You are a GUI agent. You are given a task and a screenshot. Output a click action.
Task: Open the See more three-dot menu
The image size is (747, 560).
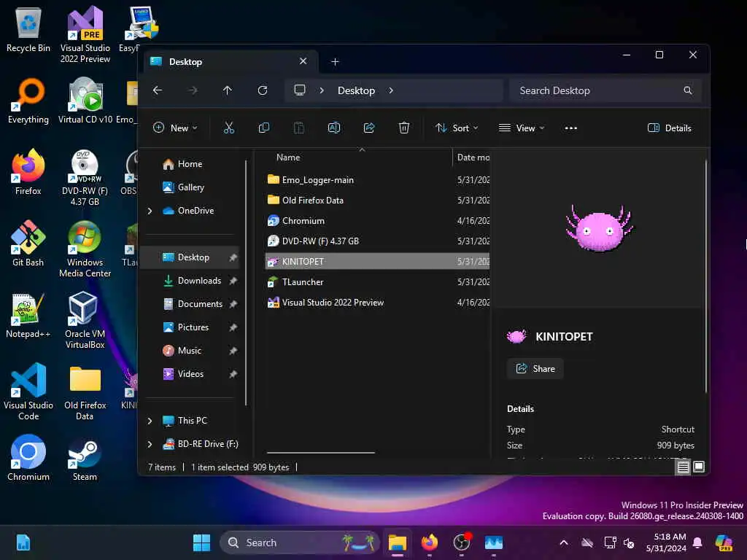coord(570,128)
